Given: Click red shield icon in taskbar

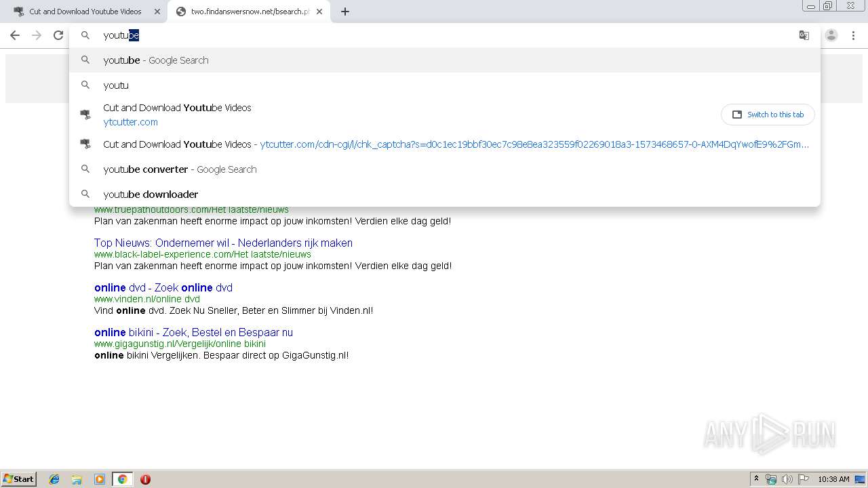Looking at the screenshot, I should tap(145, 479).
